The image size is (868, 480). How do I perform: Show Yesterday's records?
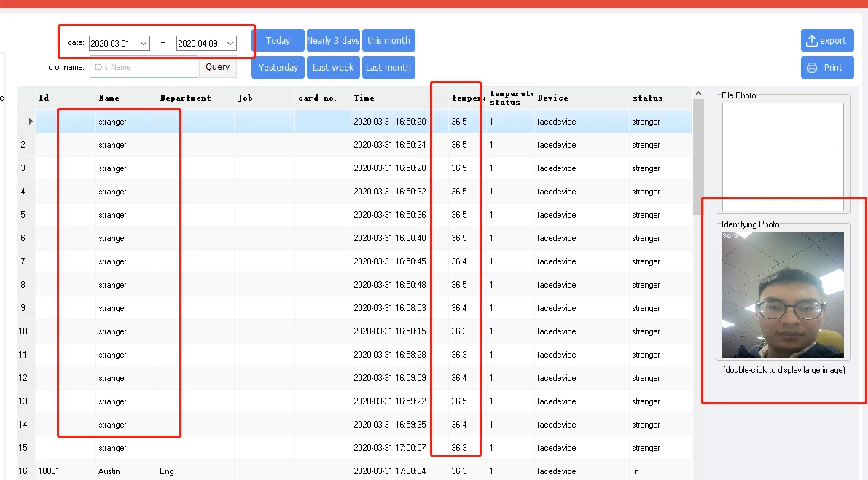click(278, 68)
